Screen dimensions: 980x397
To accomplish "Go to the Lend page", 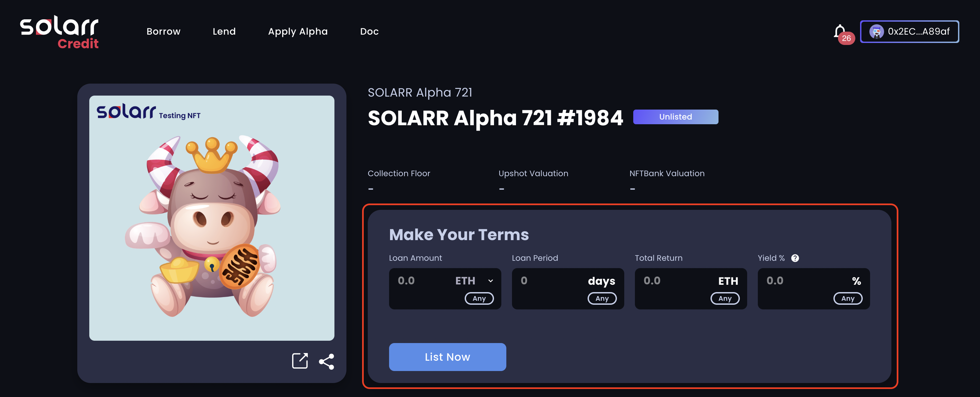I will tap(224, 32).
